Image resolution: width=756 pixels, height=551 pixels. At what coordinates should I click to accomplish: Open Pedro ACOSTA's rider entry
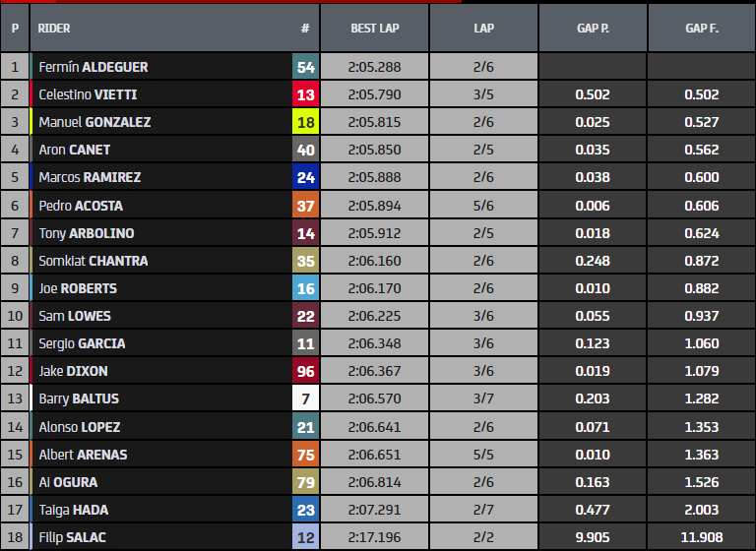point(81,206)
